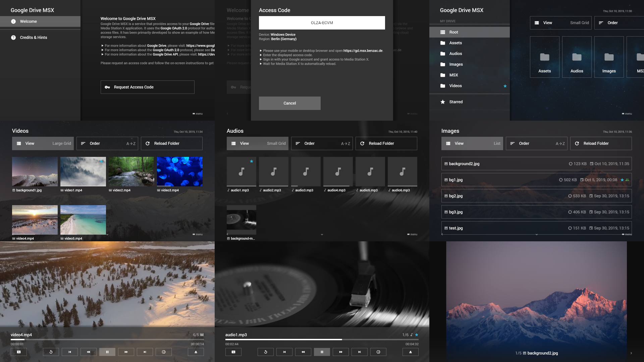
Task: Toggle Audios Order A→Z sorting
Action: [322, 143]
